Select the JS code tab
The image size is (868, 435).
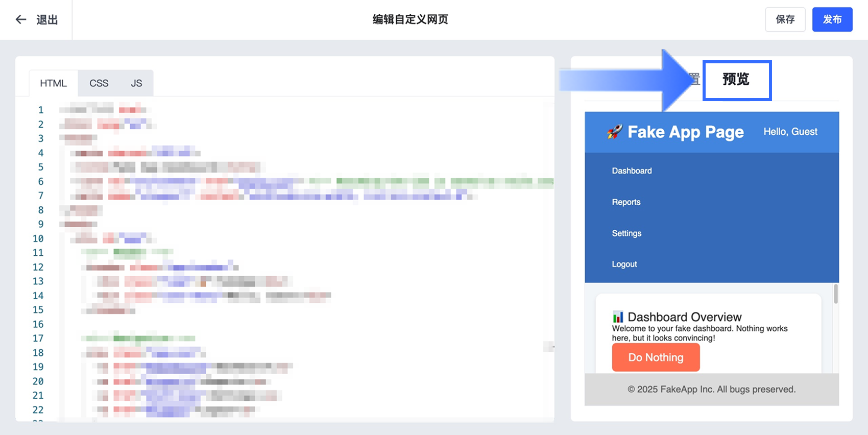[136, 83]
